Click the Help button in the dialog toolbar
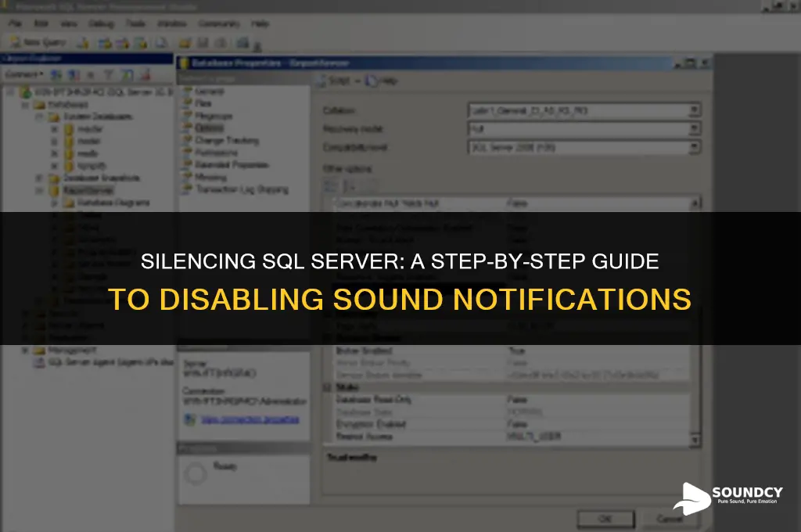The width and height of the screenshot is (801, 532). click(382, 81)
